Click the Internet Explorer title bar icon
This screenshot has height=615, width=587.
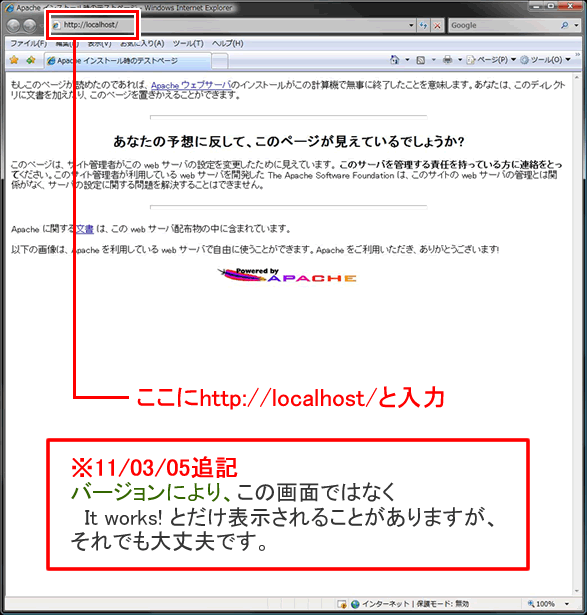coord(9,8)
